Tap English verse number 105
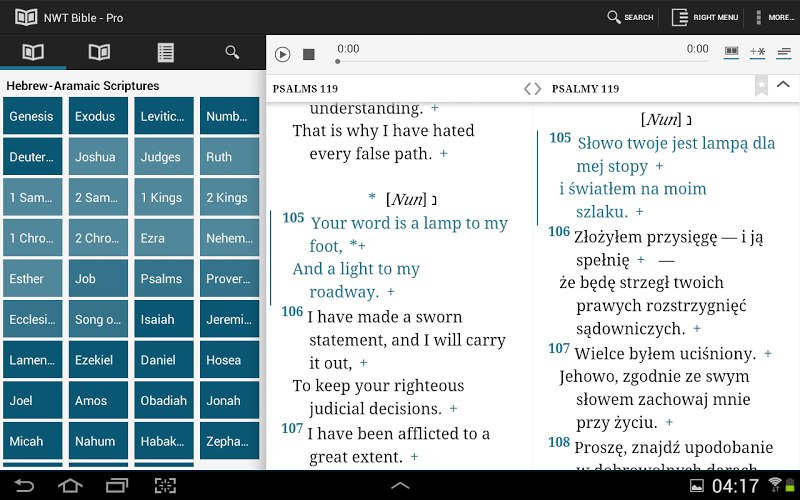This screenshot has width=800, height=500. pyautogui.click(x=293, y=218)
